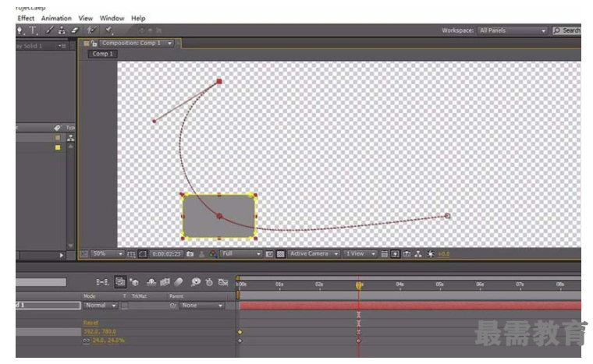Select the scale keyframe at 0s
Screen dimensions: 593x364
pyautogui.click(x=240, y=341)
